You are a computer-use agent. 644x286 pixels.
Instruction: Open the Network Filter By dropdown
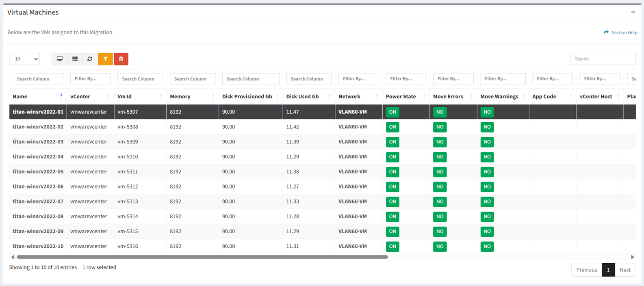[358, 79]
